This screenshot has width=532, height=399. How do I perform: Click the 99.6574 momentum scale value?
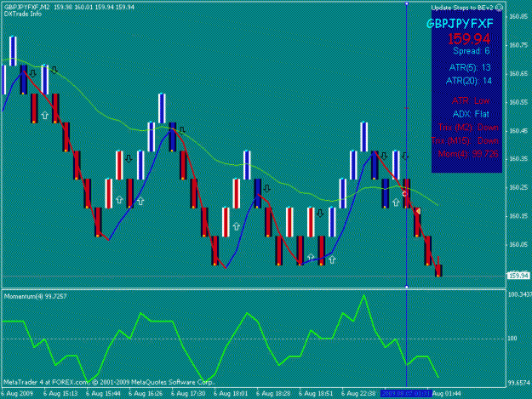point(519,383)
